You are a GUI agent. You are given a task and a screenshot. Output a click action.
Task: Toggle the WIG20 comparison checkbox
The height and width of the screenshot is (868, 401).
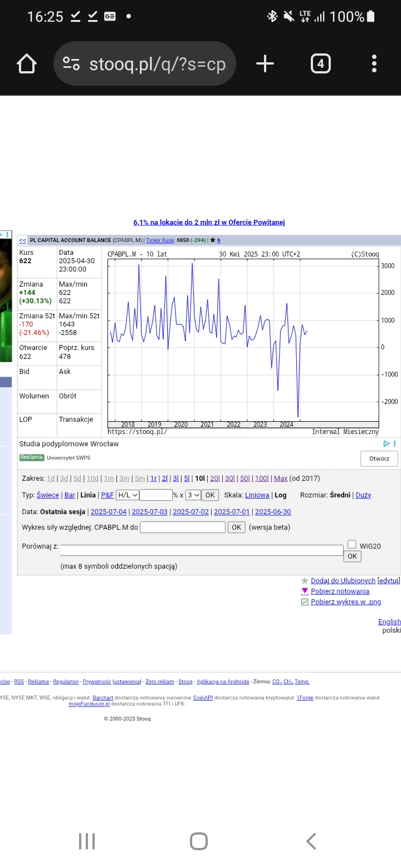pyautogui.click(x=351, y=544)
